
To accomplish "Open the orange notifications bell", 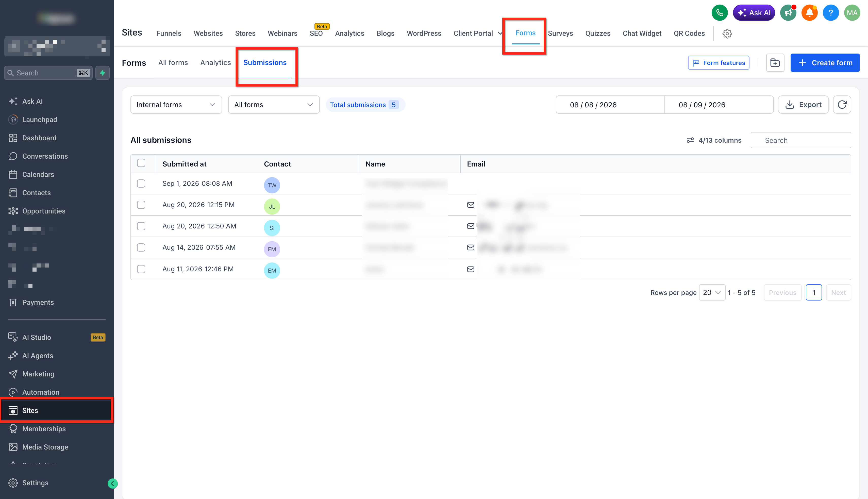I will tap(809, 13).
